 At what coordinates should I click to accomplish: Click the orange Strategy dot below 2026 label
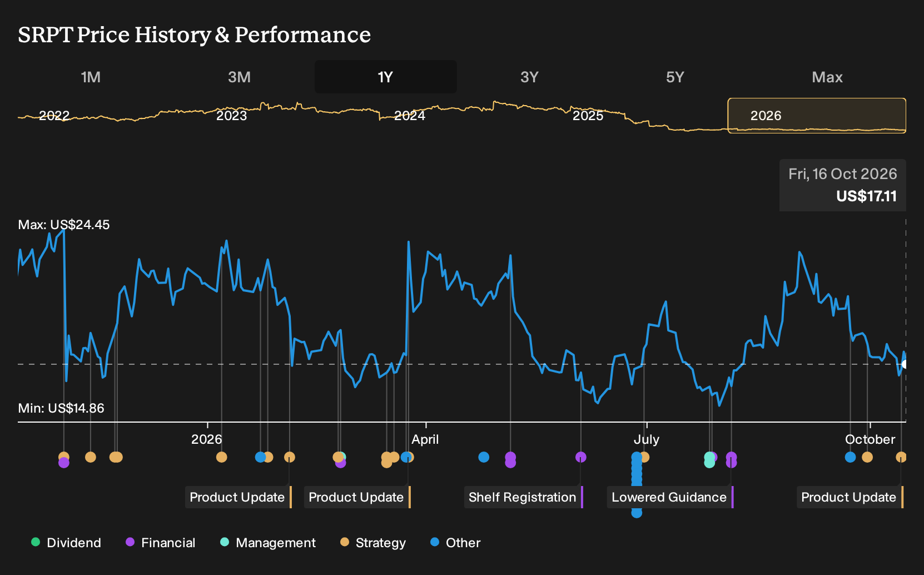[221, 457]
